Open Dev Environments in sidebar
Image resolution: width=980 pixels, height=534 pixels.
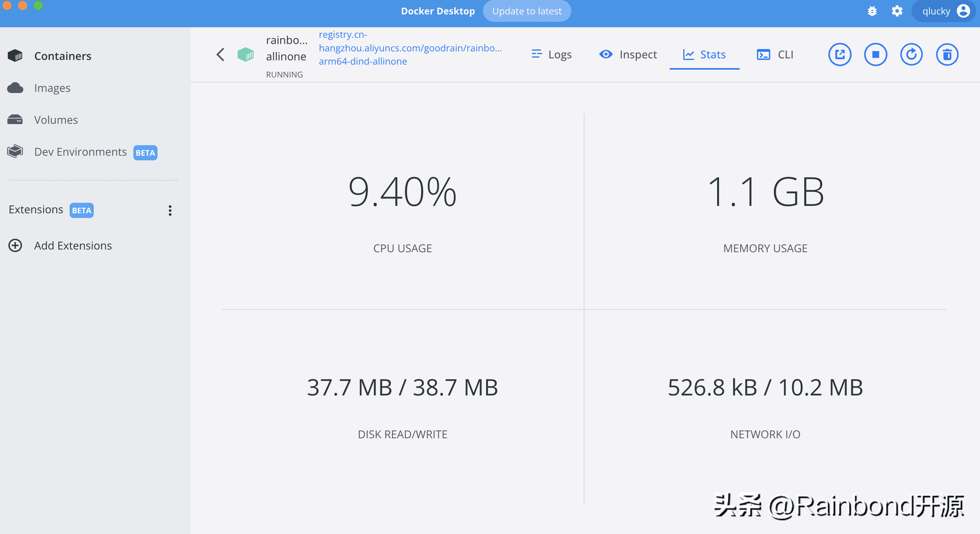click(80, 152)
